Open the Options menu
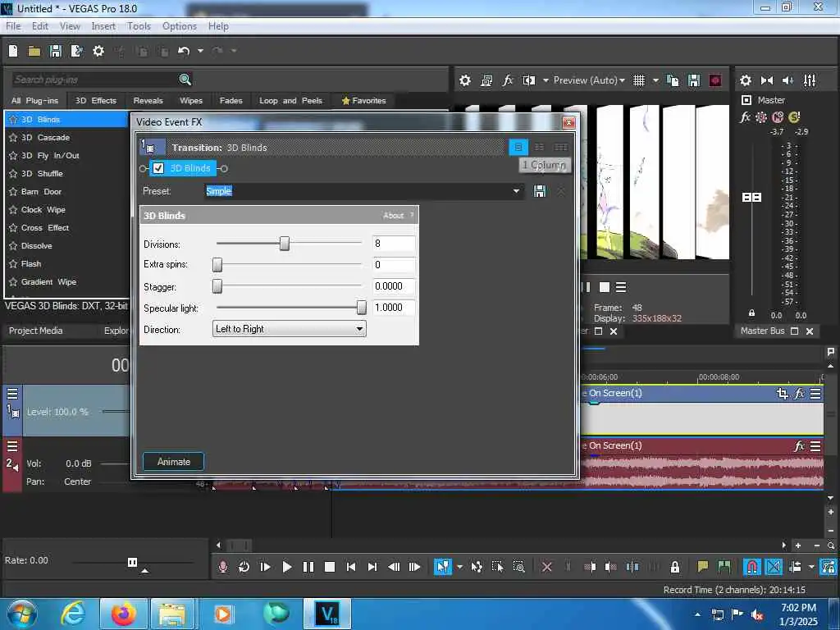Image resolution: width=840 pixels, height=630 pixels. [180, 26]
